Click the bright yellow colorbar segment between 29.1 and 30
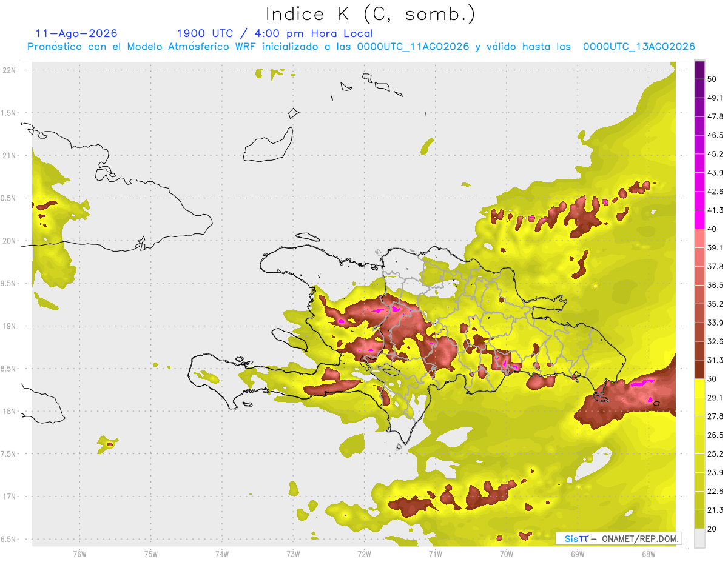Image resolution: width=728 pixels, height=562 pixels. pyautogui.click(x=700, y=389)
